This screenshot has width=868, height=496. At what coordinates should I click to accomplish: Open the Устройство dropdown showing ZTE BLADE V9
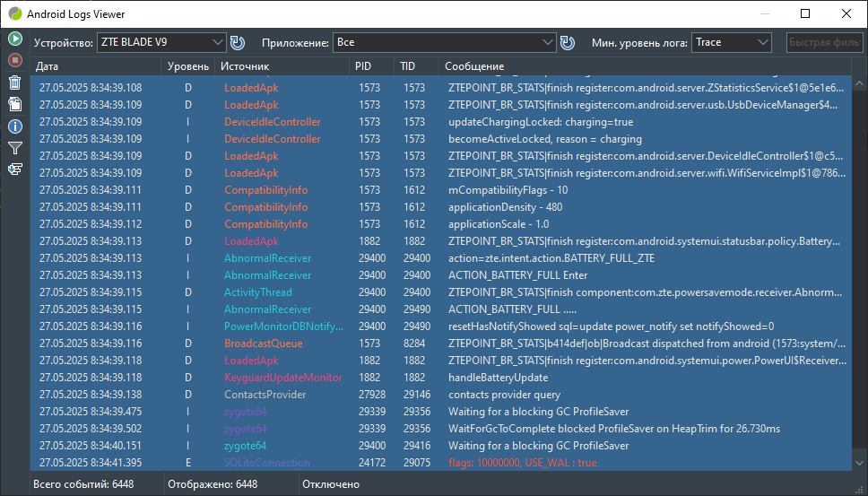[x=161, y=42]
